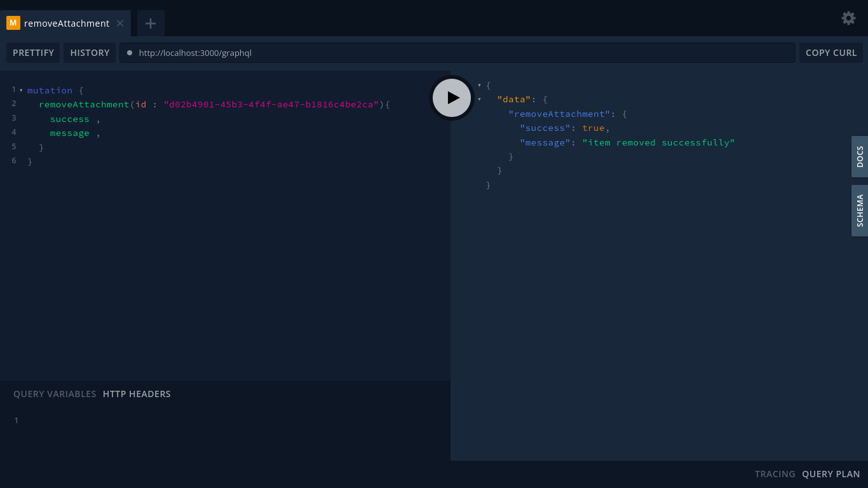Open a new tab with the plus icon
Viewport: 868px width, 488px height.
pyautogui.click(x=150, y=22)
